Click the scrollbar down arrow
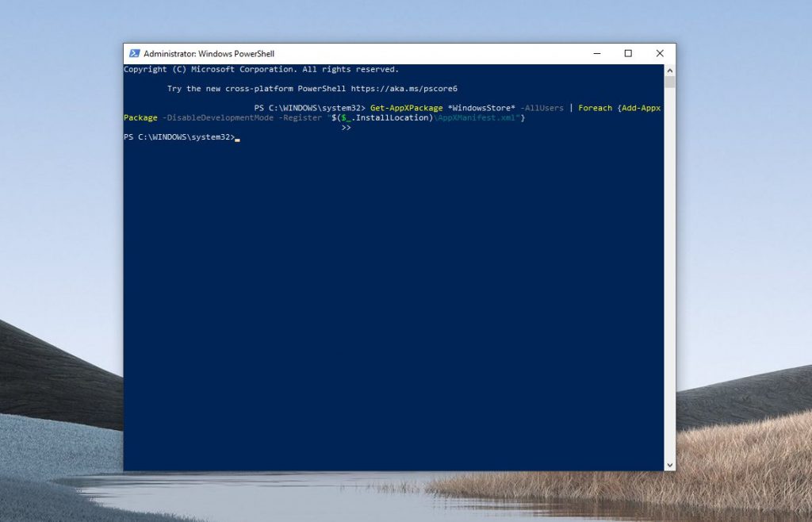This screenshot has height=522, width=812. coord(669,465)
